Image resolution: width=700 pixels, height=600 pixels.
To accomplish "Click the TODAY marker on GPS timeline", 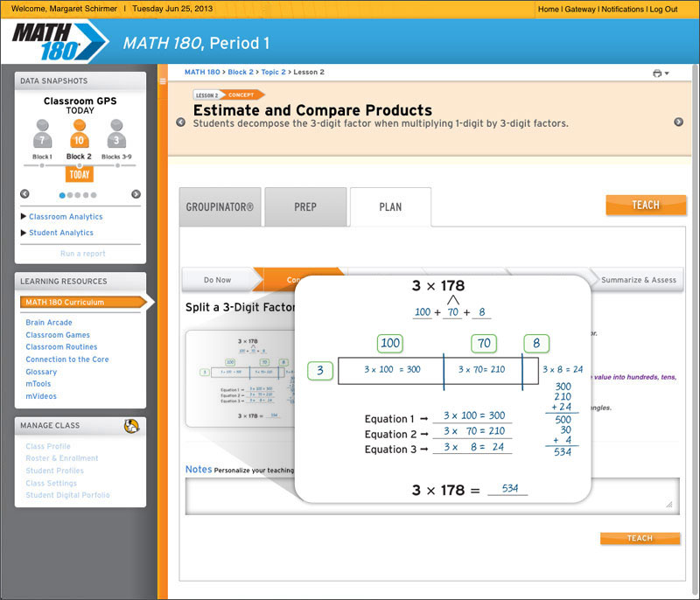I will point(80,174).
